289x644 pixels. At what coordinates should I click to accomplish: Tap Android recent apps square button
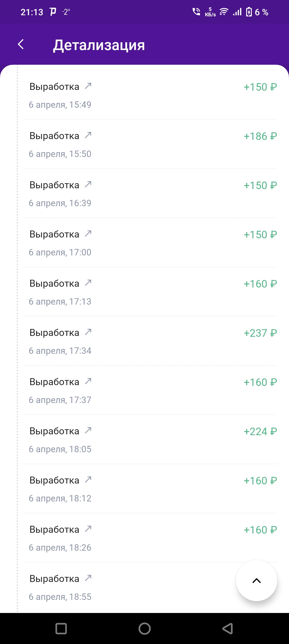coord(61,628)
